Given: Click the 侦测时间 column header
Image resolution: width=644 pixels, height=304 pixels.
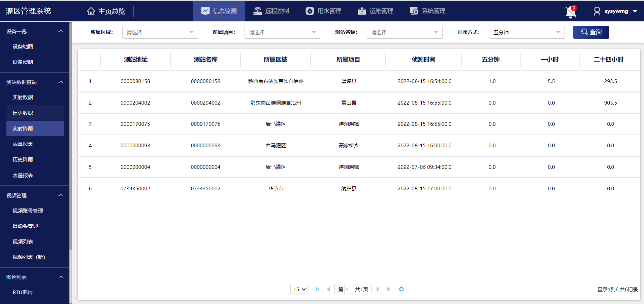Looking at the screenshot, I should click(x=423, y=60).
